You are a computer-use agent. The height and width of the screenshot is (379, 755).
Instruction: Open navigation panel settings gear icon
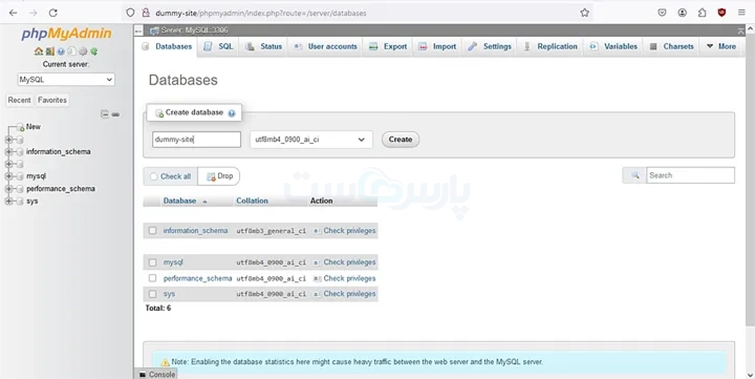(x=83, y=51)
